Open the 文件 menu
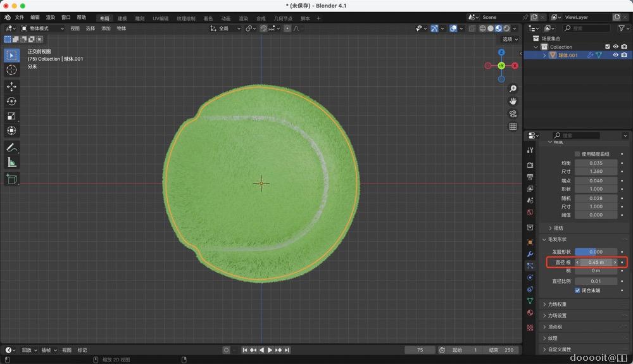This screenshot has width=633, height=364. tap(20, 18)
